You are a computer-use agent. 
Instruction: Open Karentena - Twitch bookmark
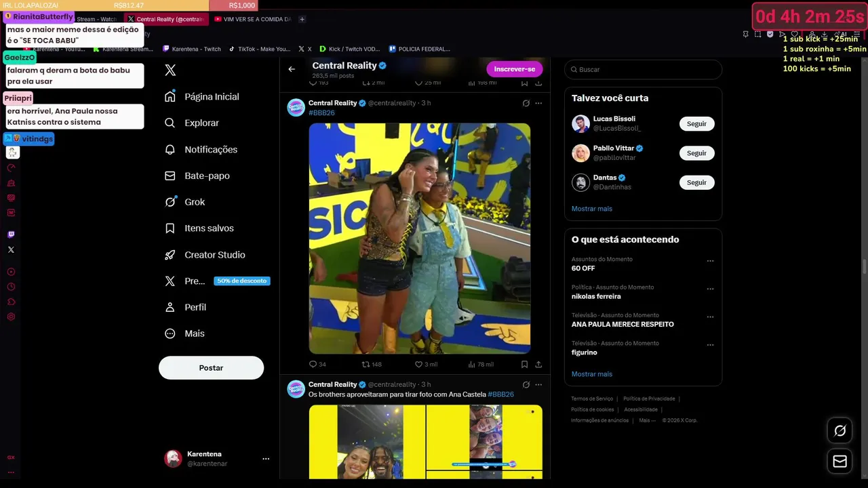192,49
